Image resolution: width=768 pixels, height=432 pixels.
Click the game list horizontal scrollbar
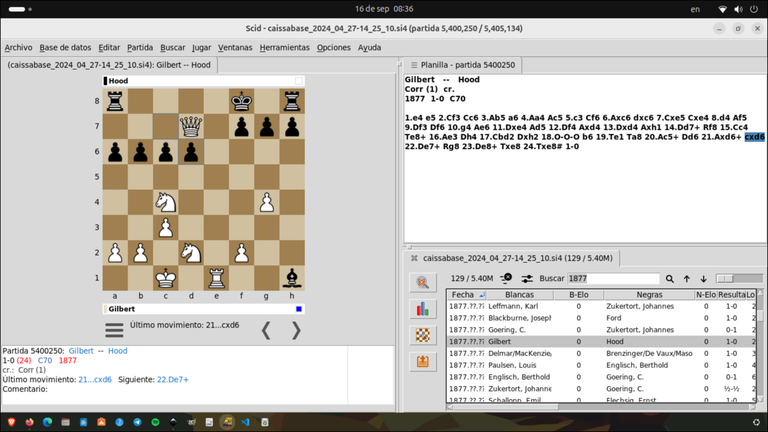coord(601,407)
